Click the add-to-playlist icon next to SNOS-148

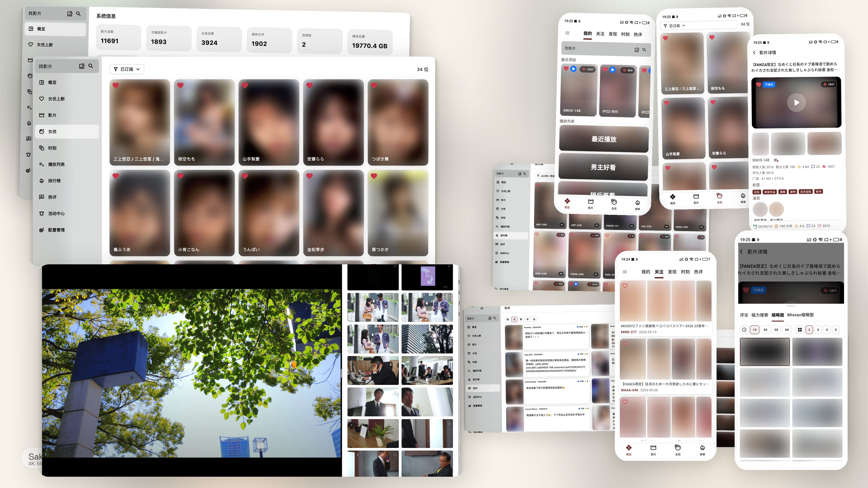(776, 160)
